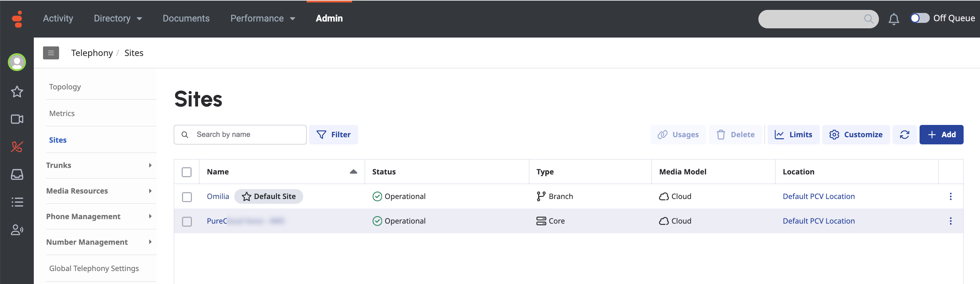
Task: Open the inbox tray sidebar icon
Action: [x=17, y=174]
